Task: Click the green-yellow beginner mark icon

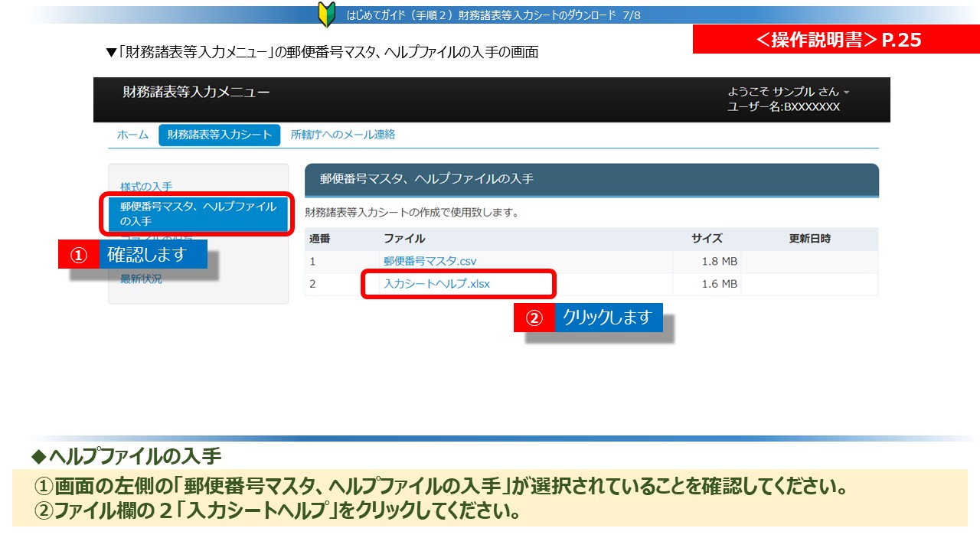Action: tap(327, 15)
